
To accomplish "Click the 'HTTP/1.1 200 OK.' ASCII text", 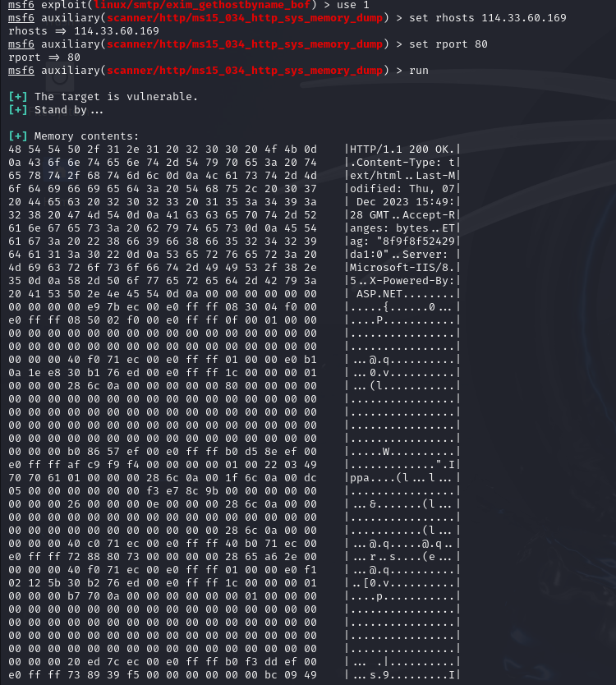I will [x=402, y=149].
